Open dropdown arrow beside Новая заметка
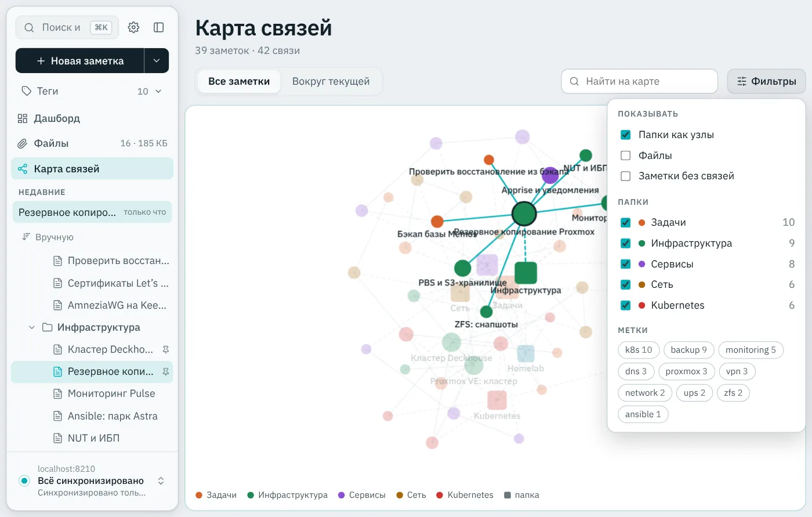This screenshot has height=517, width=812. (x=157, y=61)
